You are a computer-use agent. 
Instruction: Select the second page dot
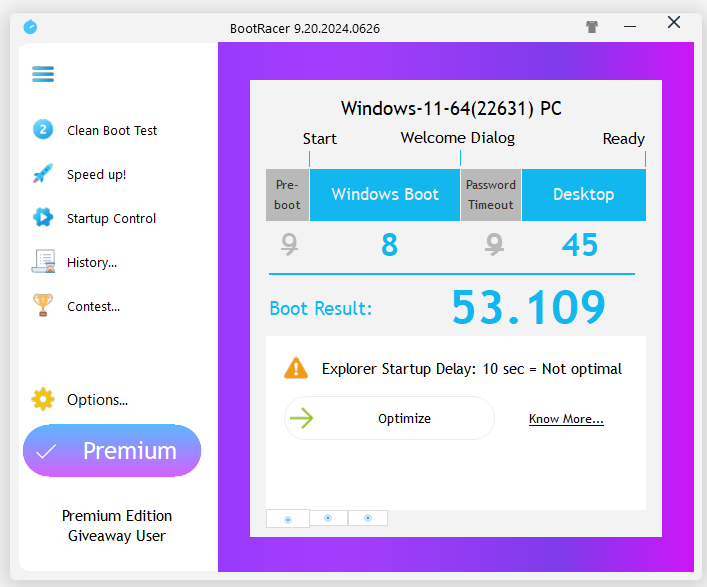coord(328,518)
